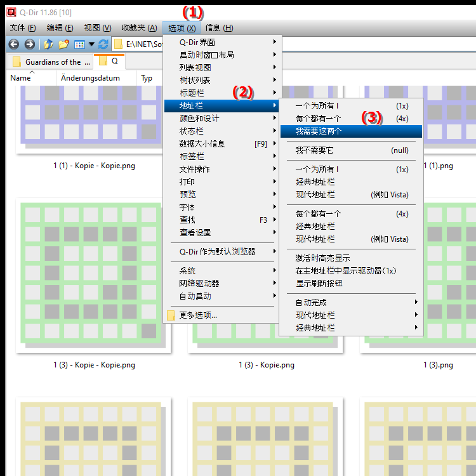Click folder icon in the address bar

point(118,44)
